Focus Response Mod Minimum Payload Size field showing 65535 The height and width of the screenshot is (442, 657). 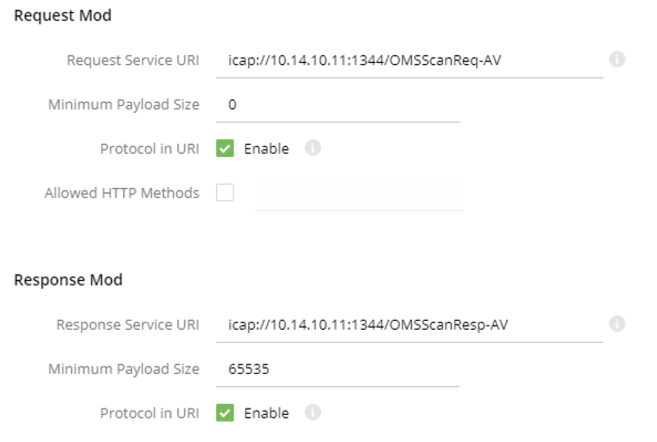pyautogui.click(x=338, y=370)
